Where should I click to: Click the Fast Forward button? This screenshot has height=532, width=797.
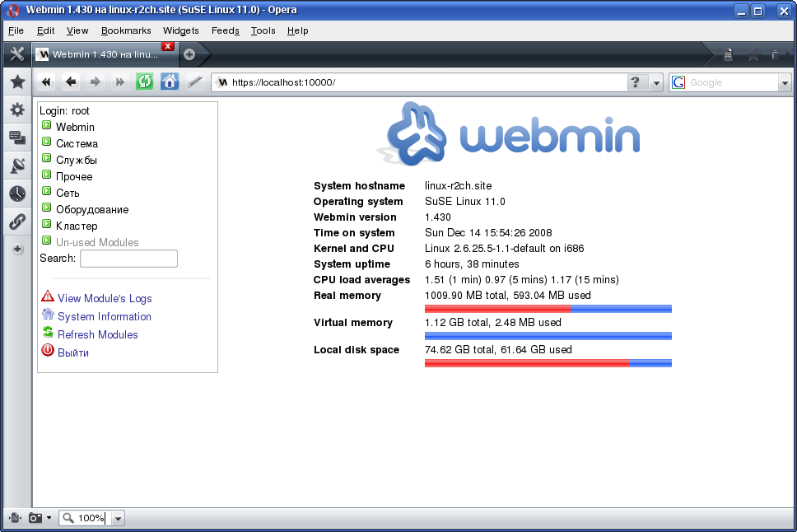click(x=120, y=82)
